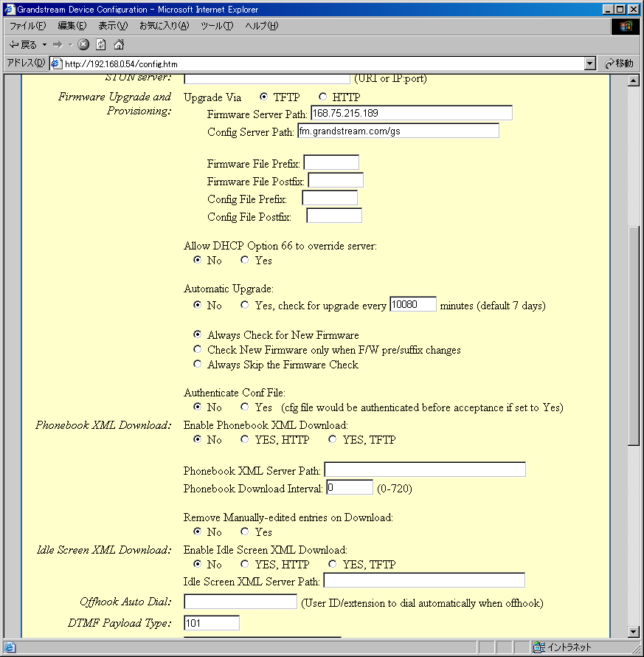Open the address bar URL dropdown
The image size is (644, 657).
tap(589, 63)
